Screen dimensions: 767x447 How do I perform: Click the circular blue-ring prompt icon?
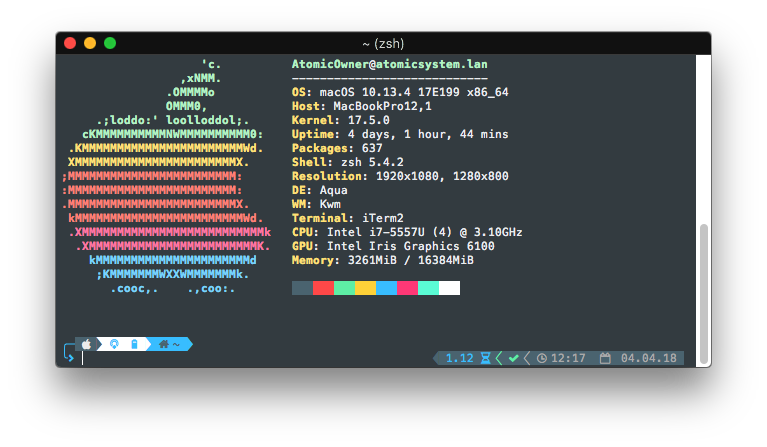point(114,344)
